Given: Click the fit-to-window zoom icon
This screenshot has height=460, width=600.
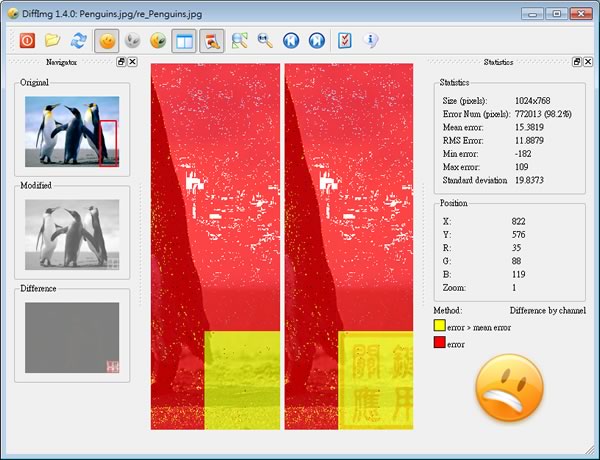Looking at the screenshot, I should [239, 41].
